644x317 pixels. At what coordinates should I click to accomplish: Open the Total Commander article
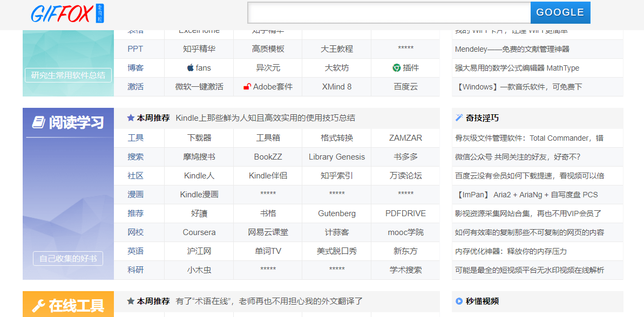pyautogui.click(x=530, y=138)
